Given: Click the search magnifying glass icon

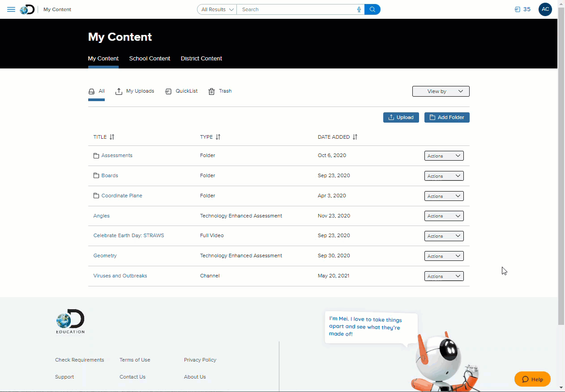Looking at the screenshot, I should (x=372, y=9).
